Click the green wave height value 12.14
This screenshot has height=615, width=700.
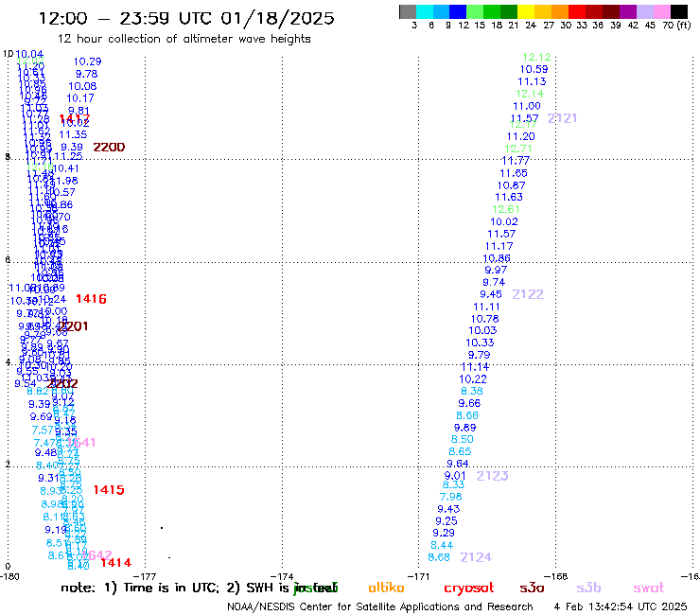pyautogui.click(x=530, y=94)
